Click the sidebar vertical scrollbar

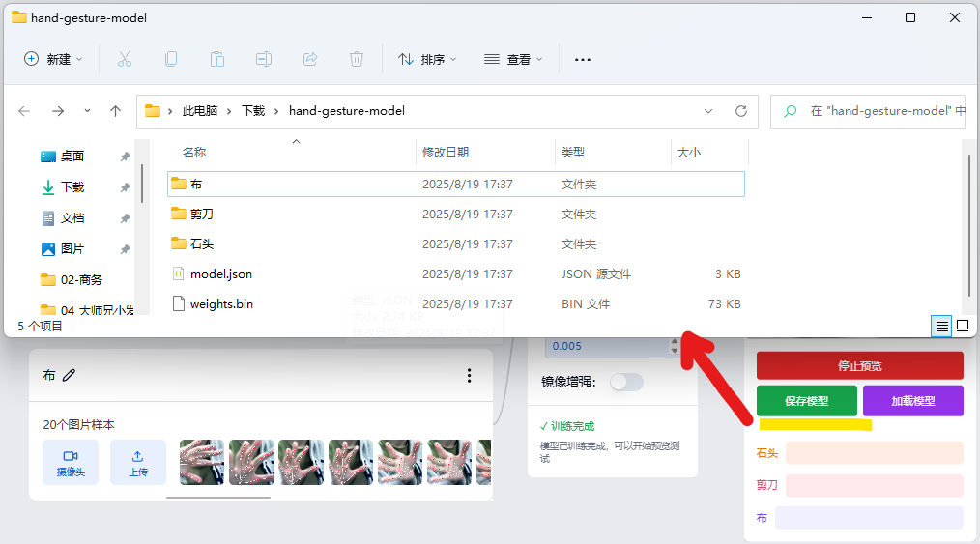pyautogui.click(x=142, y=184)
